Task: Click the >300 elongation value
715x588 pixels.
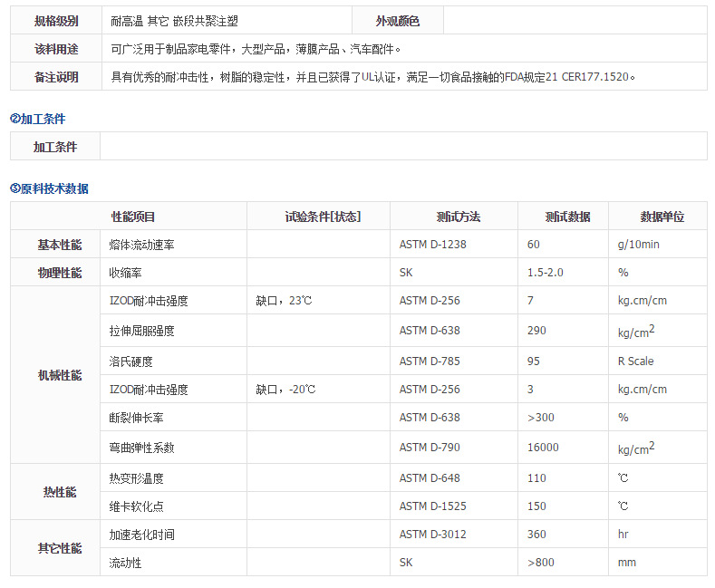Action: click(541, 417)
